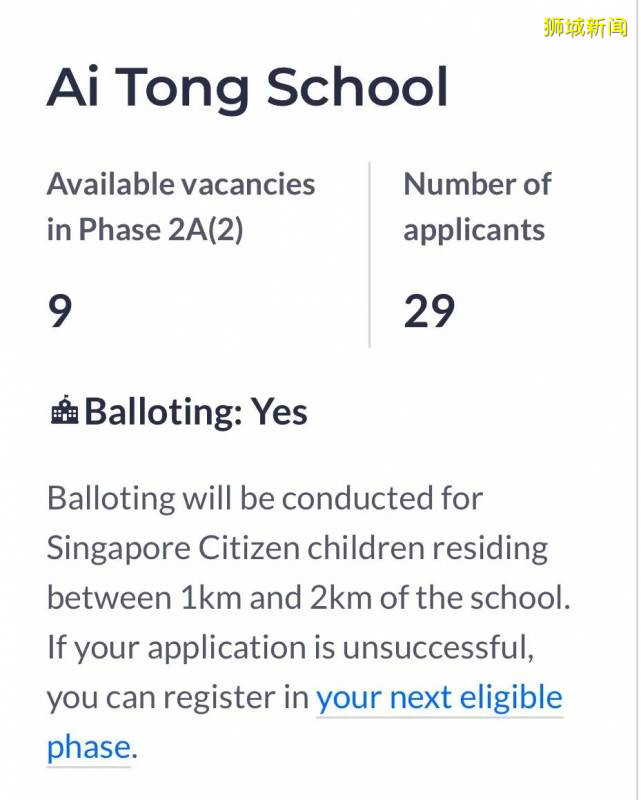Click 'If your application is unsuccessful' text
Viewport: 641px width, 800px height.
tap(290, 648)
